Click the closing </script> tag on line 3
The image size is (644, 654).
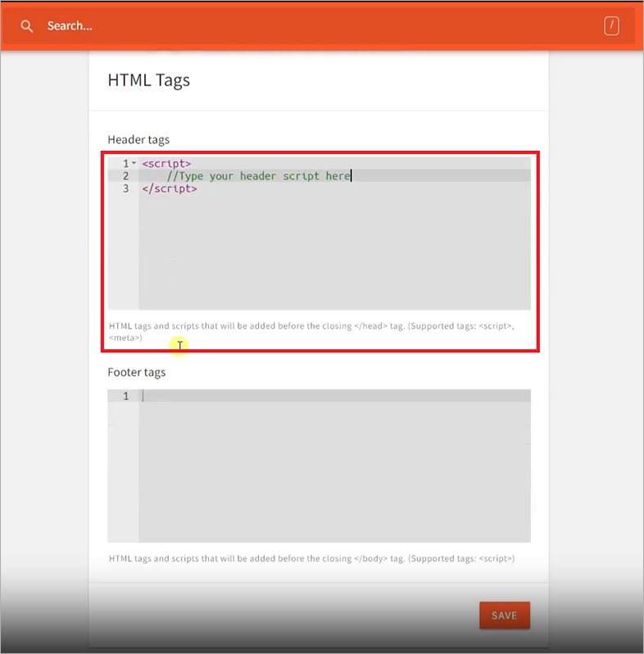tap(170, 188)
